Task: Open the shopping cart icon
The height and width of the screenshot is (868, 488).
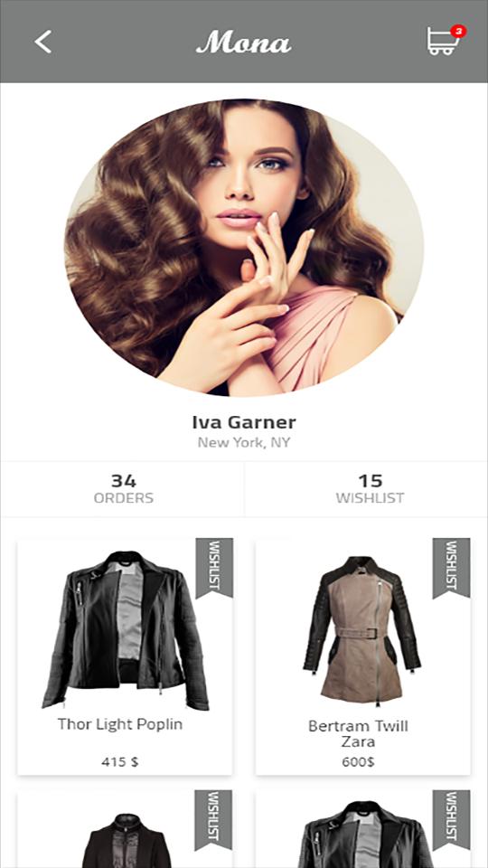Action: pos(442,42)
